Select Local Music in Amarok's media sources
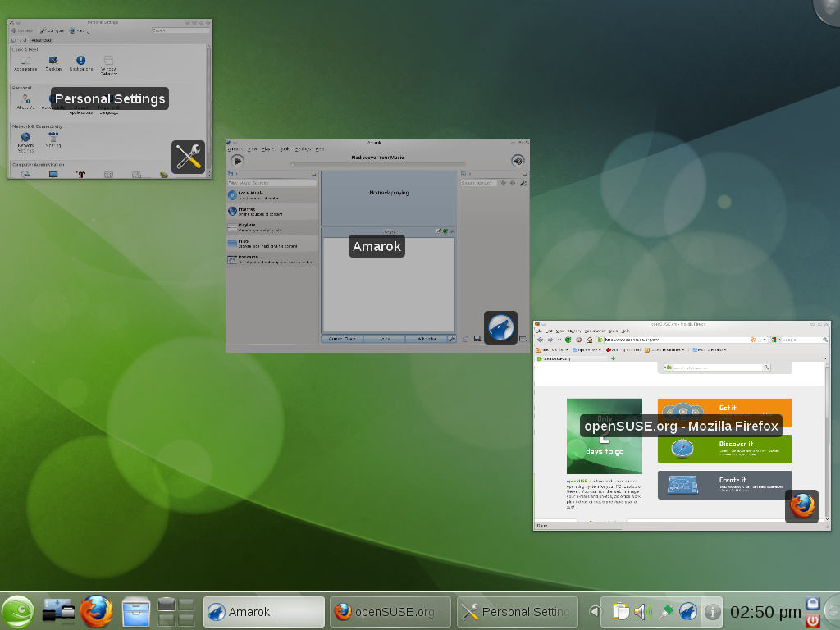This screenshot has width=840, height=630. 250,195
